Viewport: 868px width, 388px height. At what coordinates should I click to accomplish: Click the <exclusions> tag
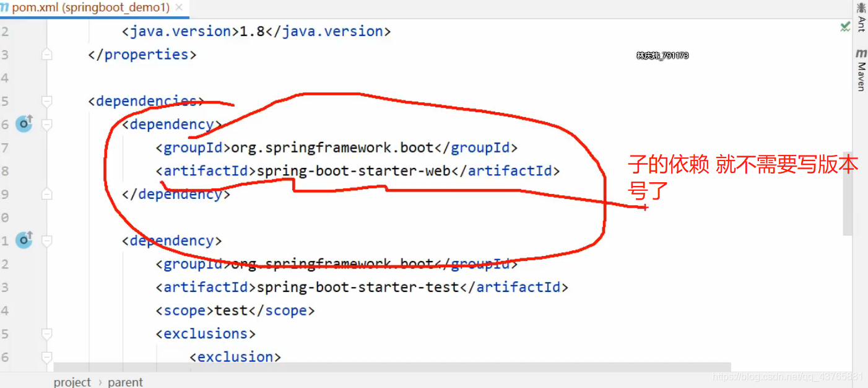(206, 333)
